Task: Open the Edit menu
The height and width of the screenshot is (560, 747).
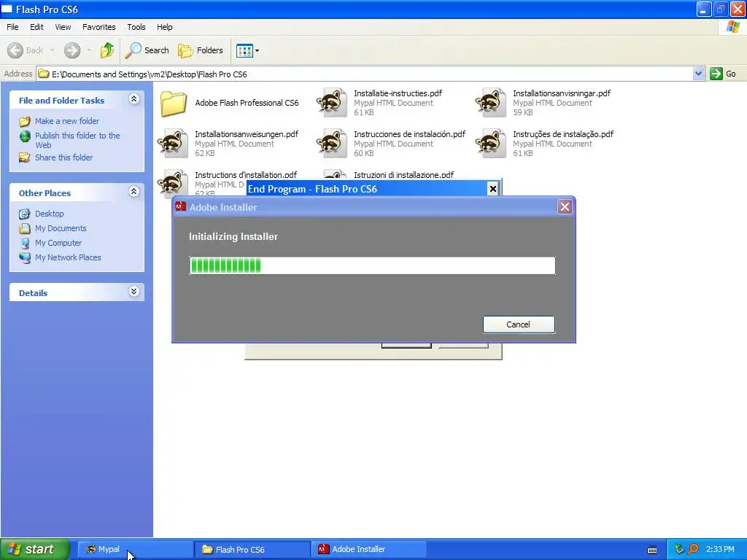Action: point(36,27)
